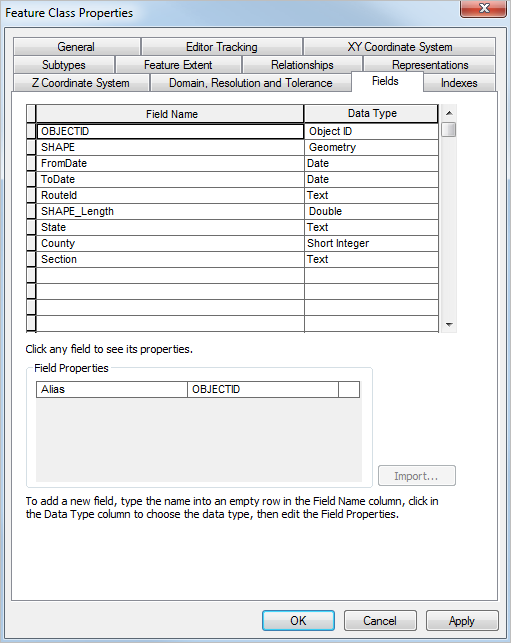Viewport: 511px width, 643px height.
Task: Click the Double data type cell
Action: 372,211
